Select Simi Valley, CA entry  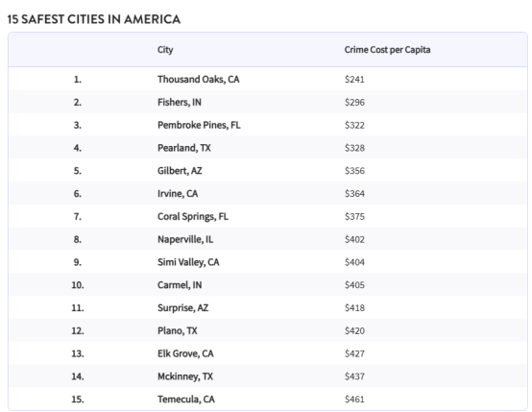pyautogui.click(x=188, y=262)
